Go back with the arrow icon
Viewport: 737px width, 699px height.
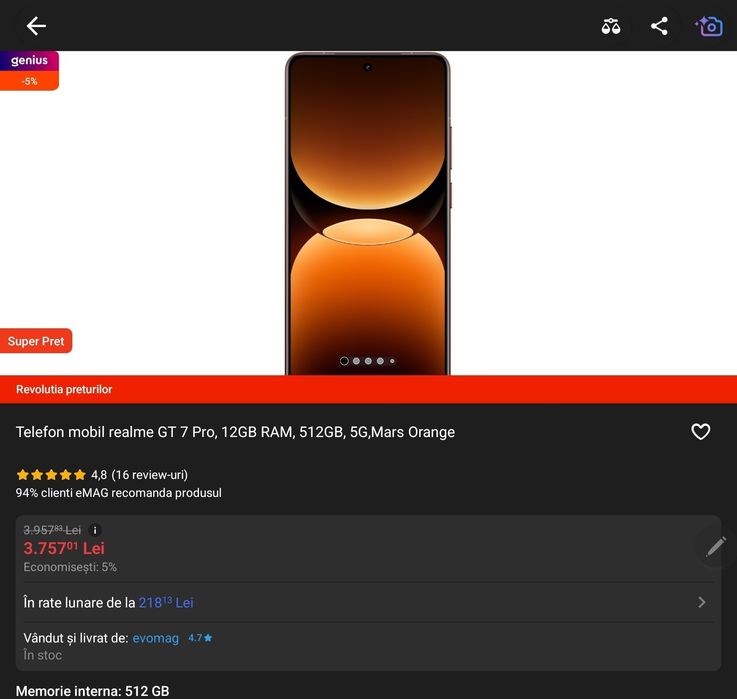coord(36,26)
